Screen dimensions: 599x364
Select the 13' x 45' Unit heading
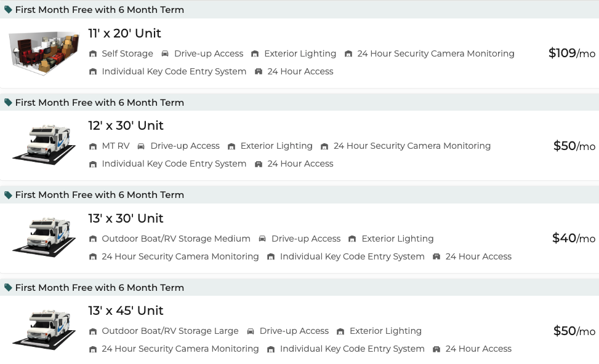(x=126, y=311)
